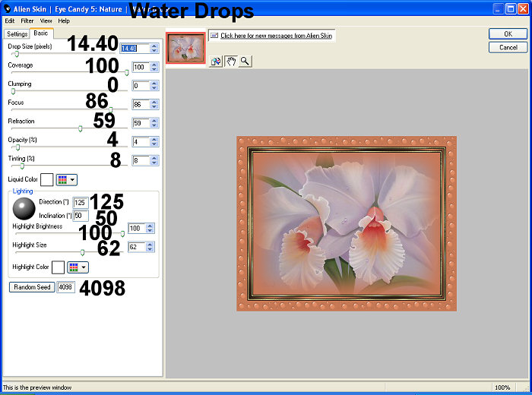The height and width of the screenshot is (395, 532).
Task: Click the Focus spinner arrows
Action: click(154, 104)
